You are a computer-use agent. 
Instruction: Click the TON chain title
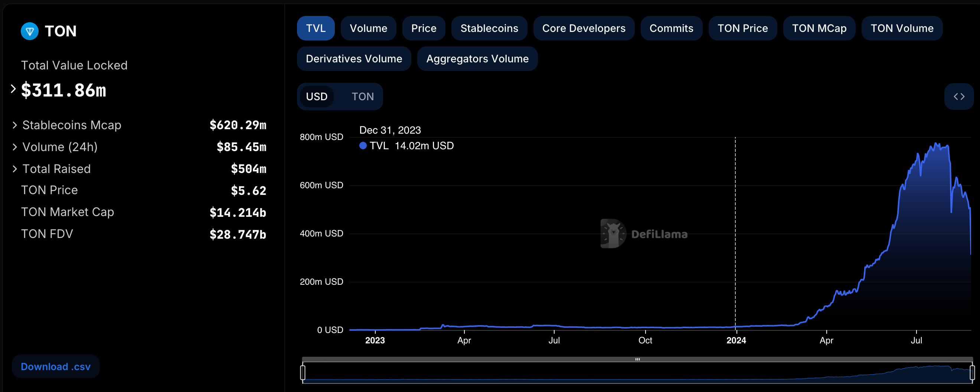(x=61, y=31)
